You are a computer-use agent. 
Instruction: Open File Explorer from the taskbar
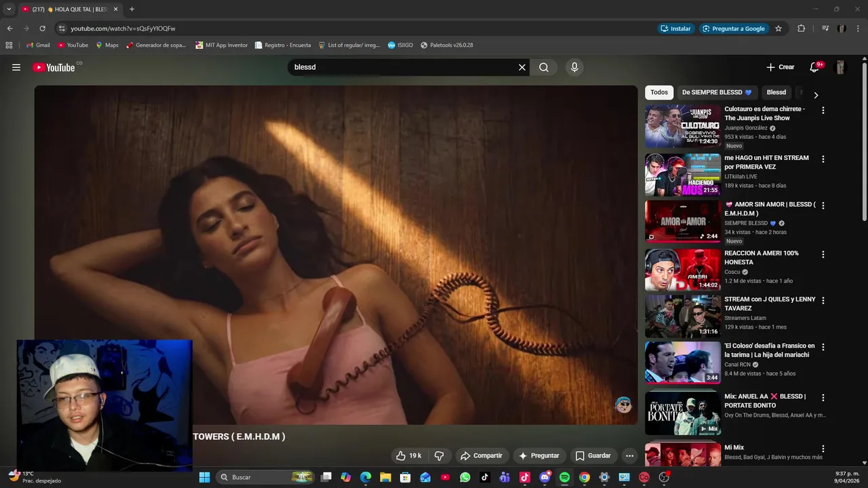pos(385,477)
